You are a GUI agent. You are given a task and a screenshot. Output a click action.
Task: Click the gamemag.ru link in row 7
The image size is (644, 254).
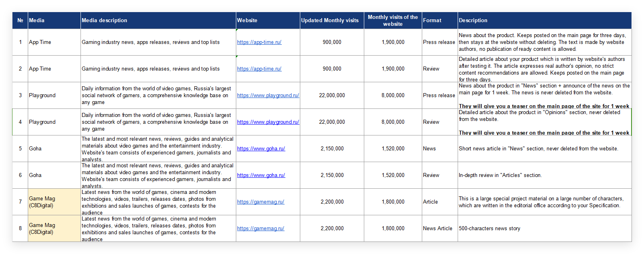260,202
